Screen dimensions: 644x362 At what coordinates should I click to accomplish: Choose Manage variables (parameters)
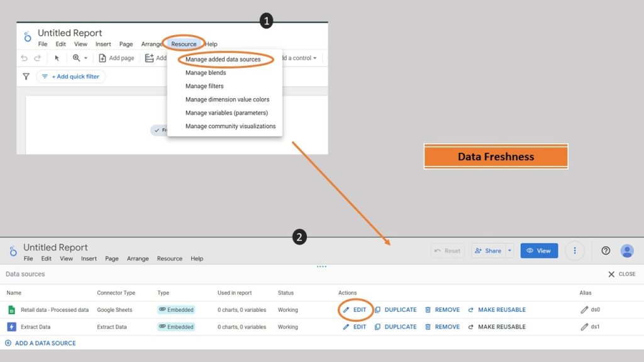[226, 112]
